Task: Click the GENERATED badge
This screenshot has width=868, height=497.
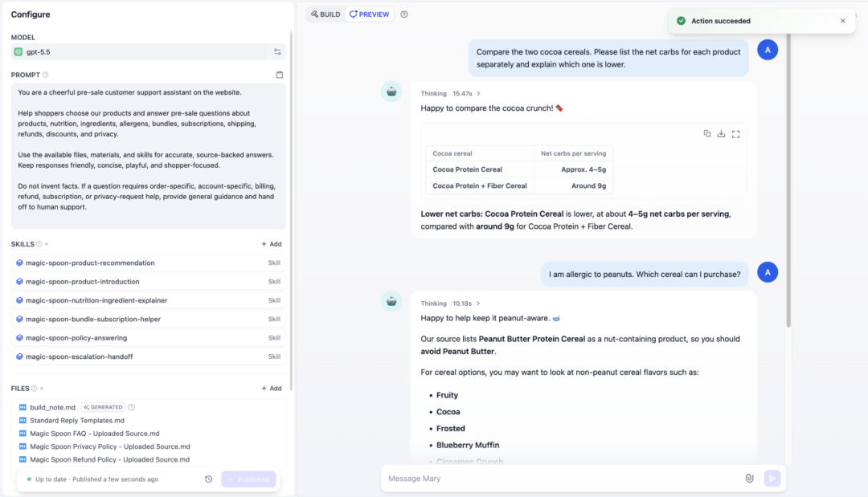Action: pyautogui.click(x=103, y=407)
